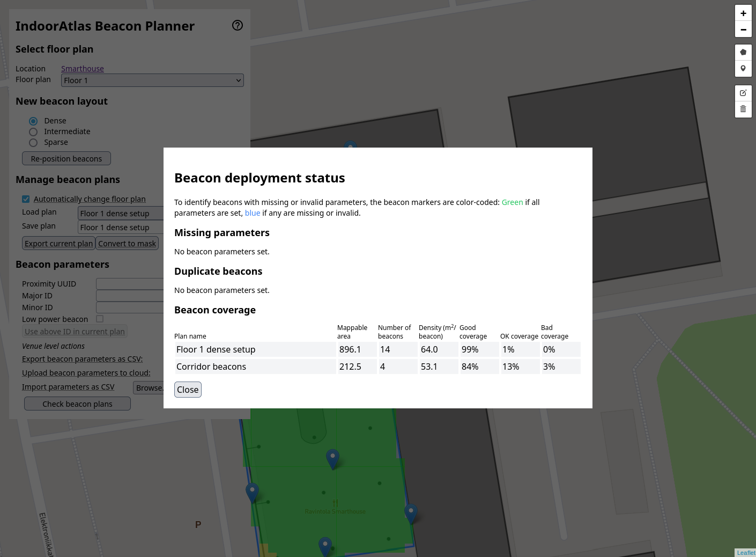Image resolution: width=756 pixels, height=557 pixels.
Task: Click the 'Plan name' column header
Action: [x=190, y=336]
